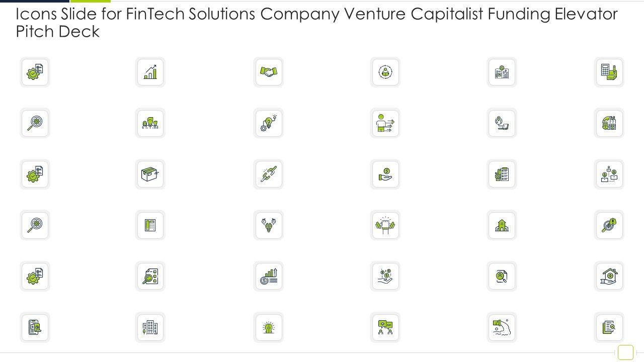Select the chat bubbles with people icon
This screenshot has height=362, width=644.
point(385,328)
